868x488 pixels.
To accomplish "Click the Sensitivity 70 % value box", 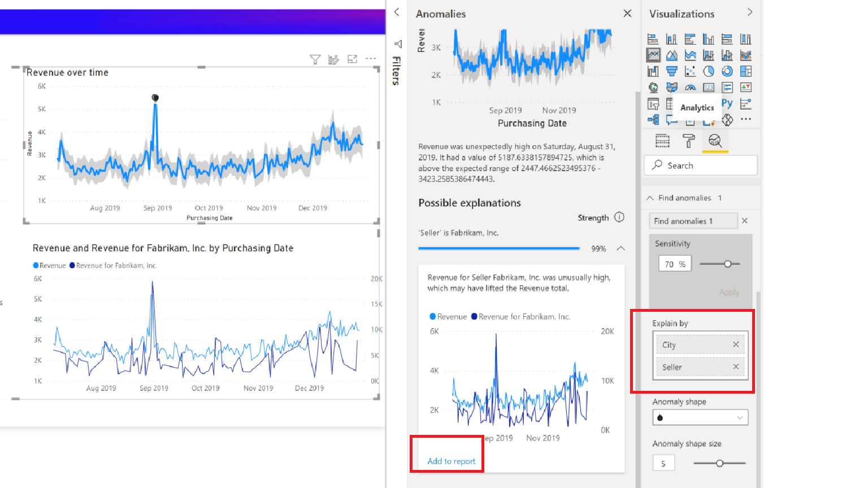I will (675, 264).
